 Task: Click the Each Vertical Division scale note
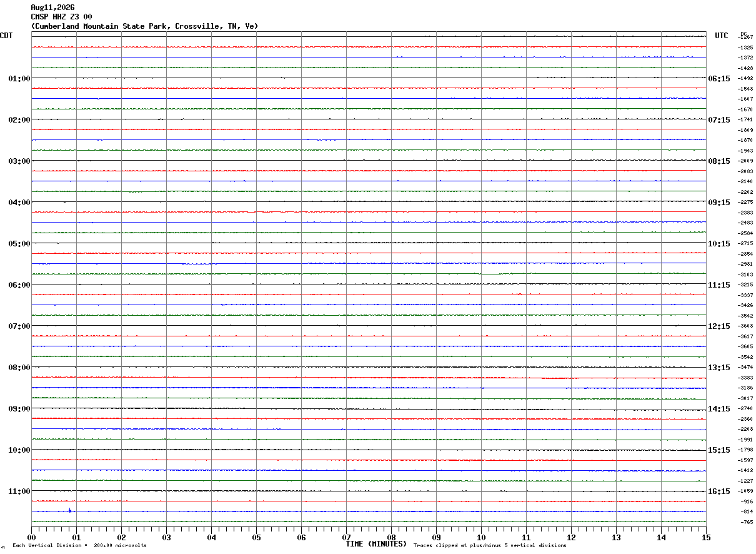click(79, 546)
